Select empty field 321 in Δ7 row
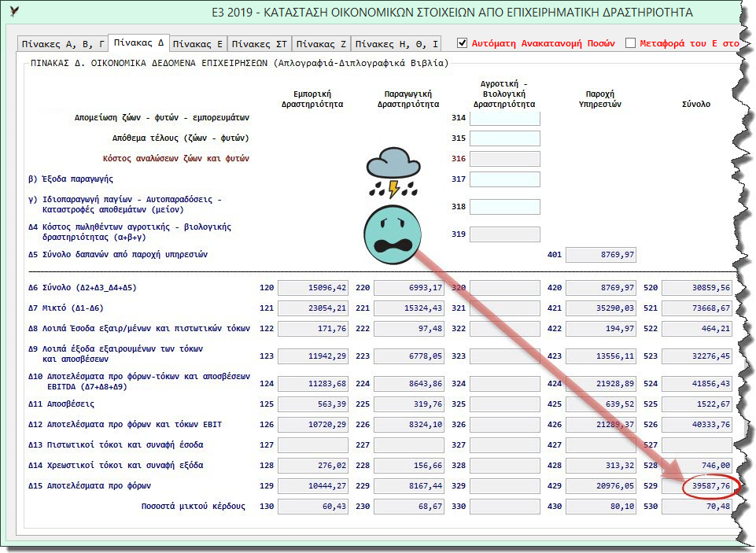Screen dimensions: 756x553 click(x=505, y=308)
